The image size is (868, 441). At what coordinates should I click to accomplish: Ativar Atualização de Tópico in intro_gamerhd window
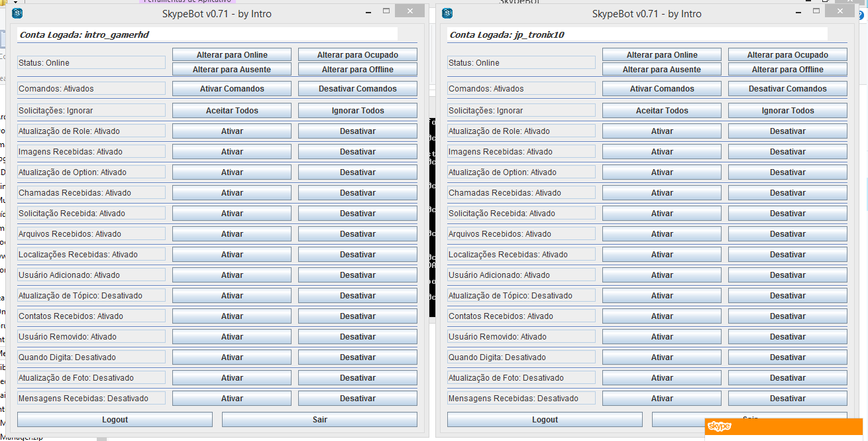click(x=232, y=295)
